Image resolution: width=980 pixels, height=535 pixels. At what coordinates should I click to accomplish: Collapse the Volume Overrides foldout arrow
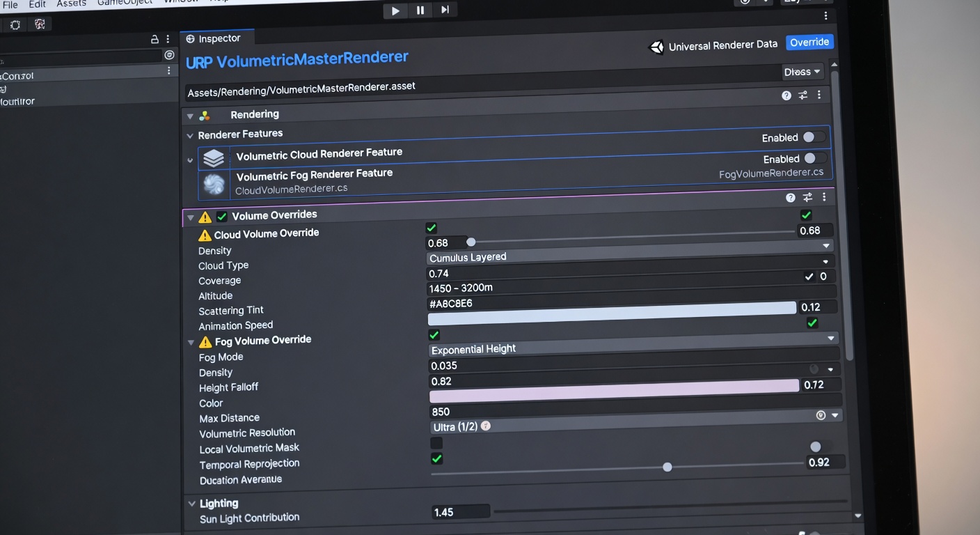191,218
